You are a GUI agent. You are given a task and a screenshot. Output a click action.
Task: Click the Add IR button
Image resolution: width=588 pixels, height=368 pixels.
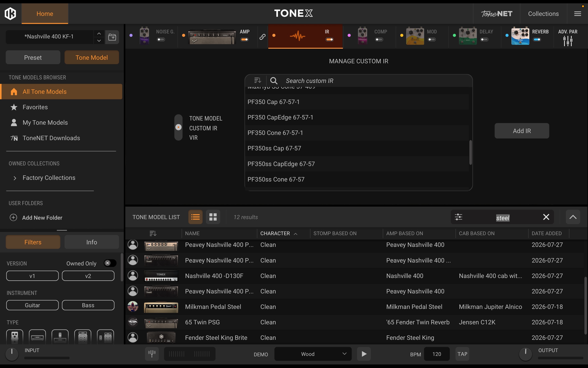pos(522,131)
